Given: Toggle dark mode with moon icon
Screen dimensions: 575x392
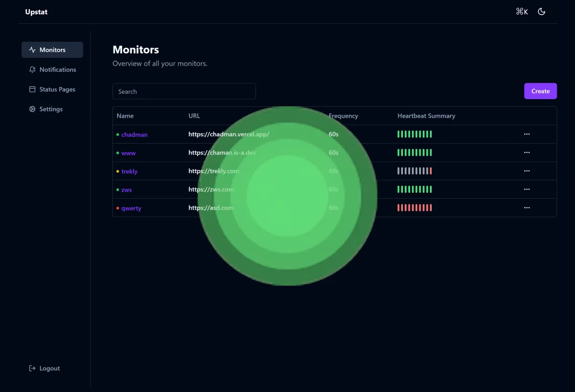Looking at the screenshot, I should click(x=541, y=12).
